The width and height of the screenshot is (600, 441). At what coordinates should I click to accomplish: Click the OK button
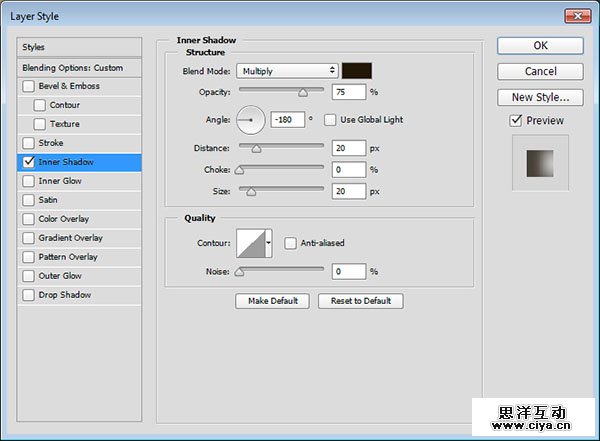pos(540,46)
